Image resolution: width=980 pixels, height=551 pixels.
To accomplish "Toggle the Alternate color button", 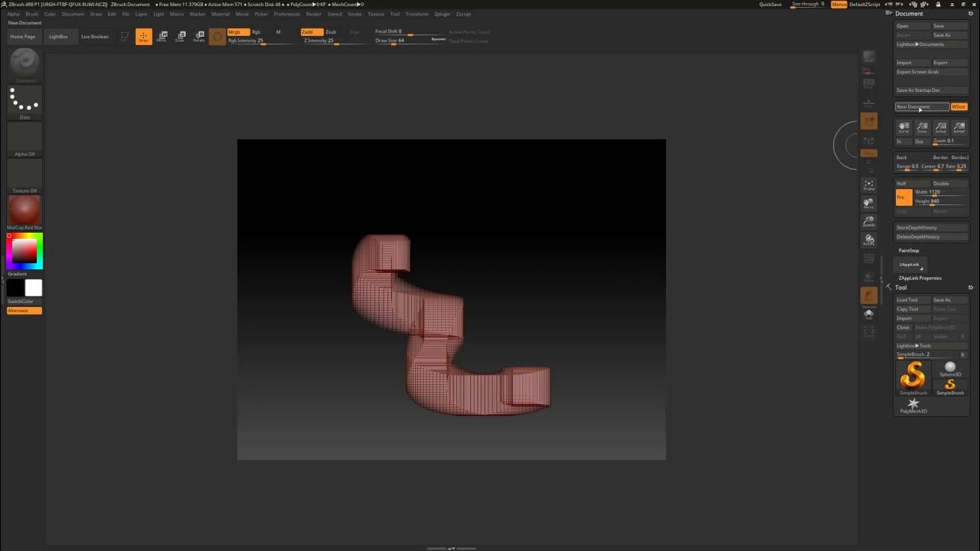I will 24,311.
